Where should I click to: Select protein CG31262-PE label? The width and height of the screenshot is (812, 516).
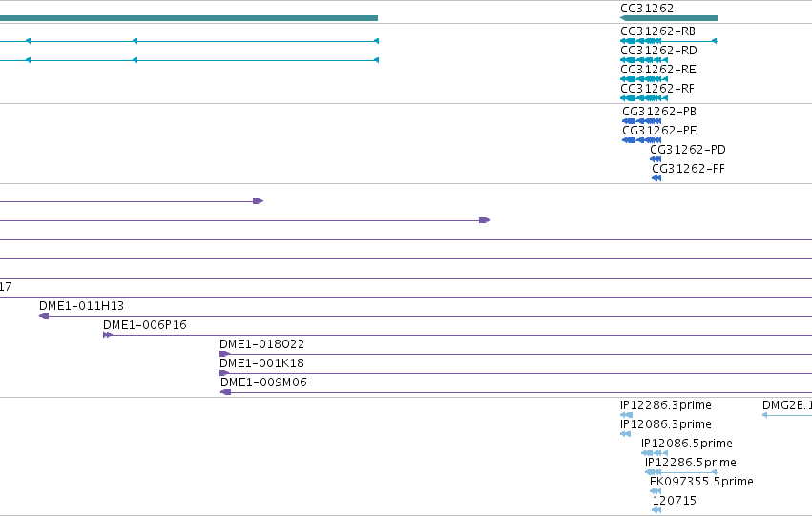tap(659, 131)
